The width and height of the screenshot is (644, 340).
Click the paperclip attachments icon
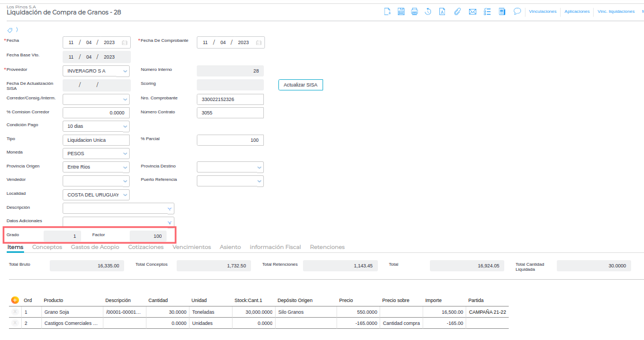(x=457, y=12)
